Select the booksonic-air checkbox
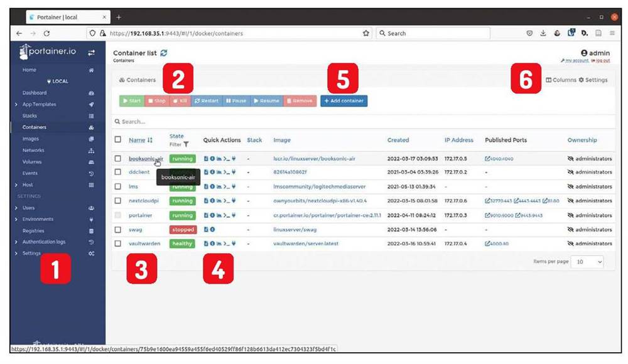Viewport: 628px width, 364px height. tap(118, 159)
